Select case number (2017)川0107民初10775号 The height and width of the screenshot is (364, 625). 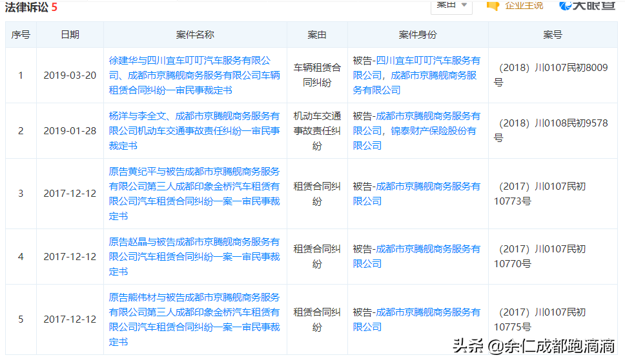[x=540, y=320]
